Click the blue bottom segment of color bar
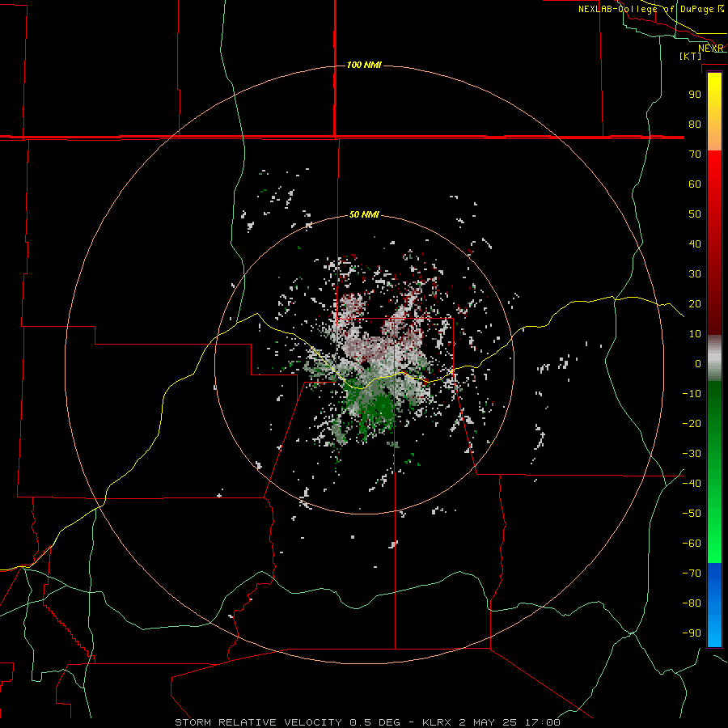 click(714, 605)
